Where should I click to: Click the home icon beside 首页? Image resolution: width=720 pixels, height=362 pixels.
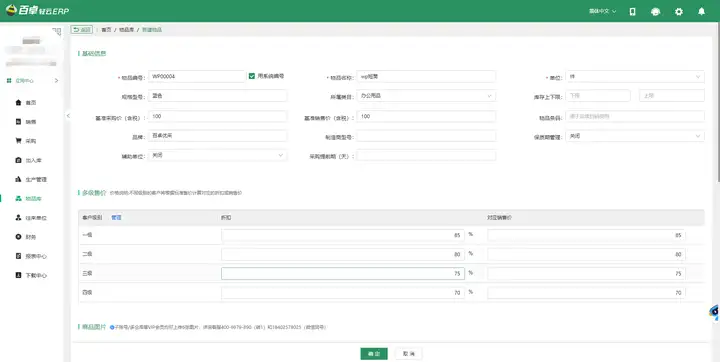pyautogui.click(x=18, y=102)
